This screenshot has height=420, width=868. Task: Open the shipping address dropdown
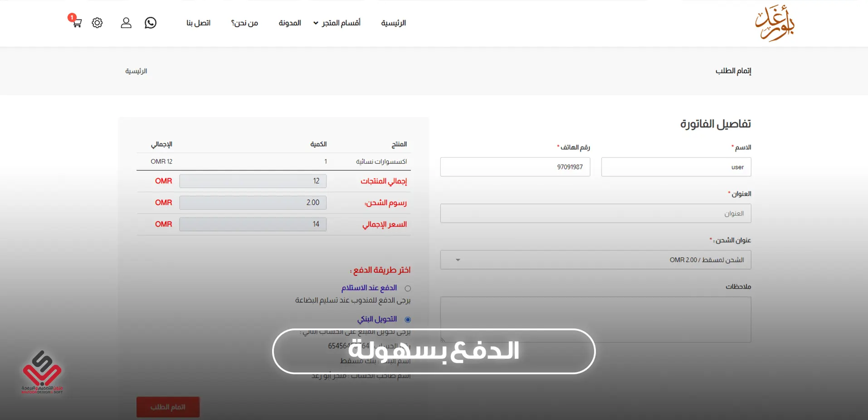(x=595, y=260)
